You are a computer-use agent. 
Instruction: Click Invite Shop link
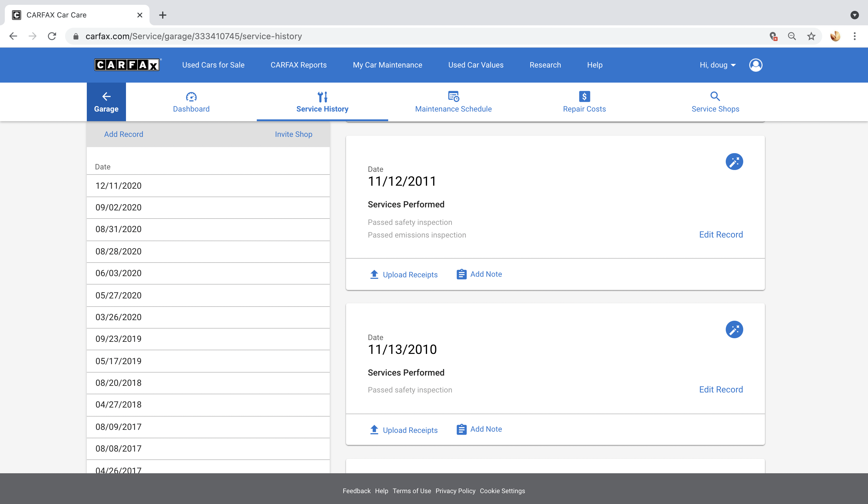pos(294,134)
